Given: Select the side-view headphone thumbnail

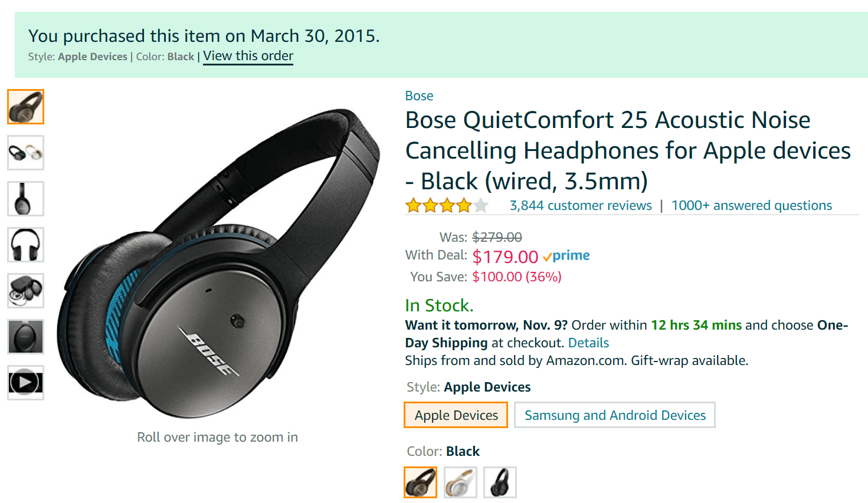Looking at the screenshot, I should pos(25,199).
